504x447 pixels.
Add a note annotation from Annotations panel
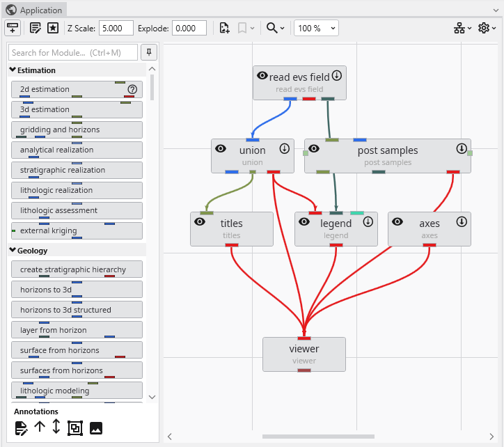click(21, 428)
